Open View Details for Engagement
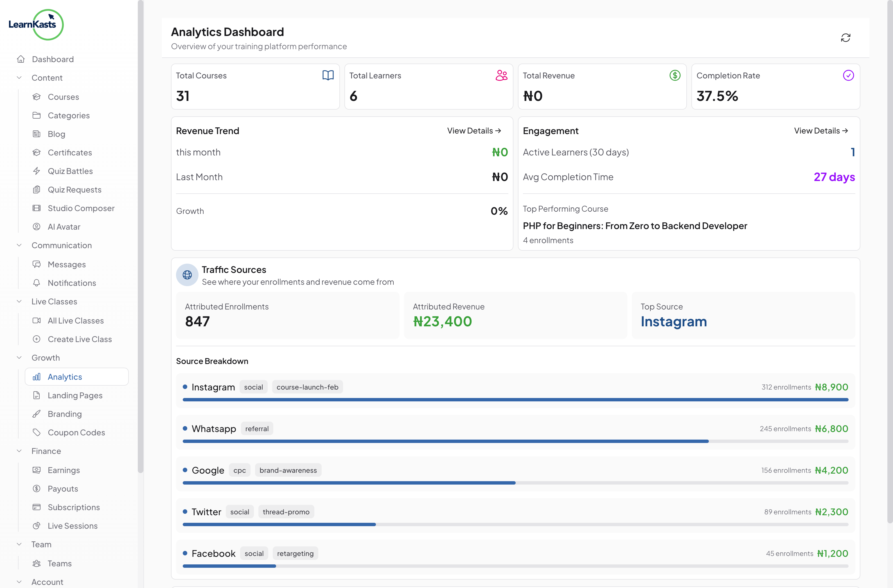 click(x=820, y=130)
